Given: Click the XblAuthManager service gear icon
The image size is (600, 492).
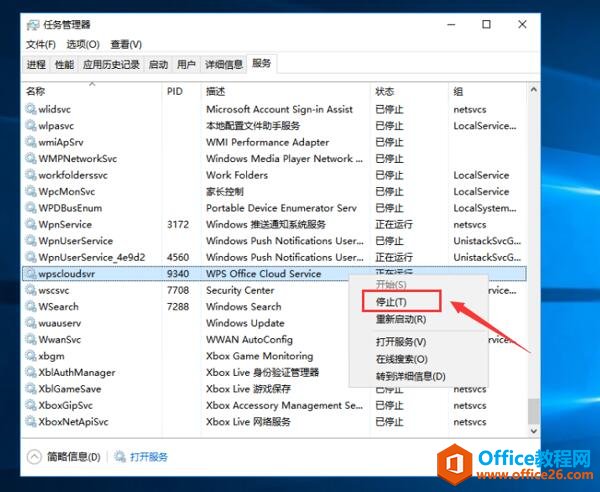Looking at the screenshot, I should tap(31, 372).
